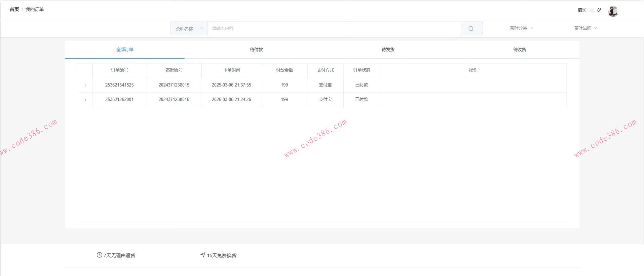Switch to the 待付款 tab
This screenshot has width=644, height=276.
[256, 49]
